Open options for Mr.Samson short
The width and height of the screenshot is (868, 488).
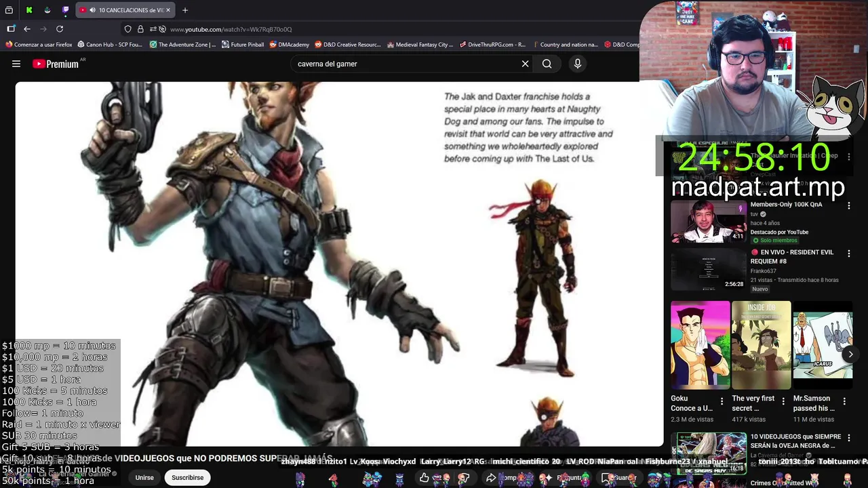(x=844, y=401)
